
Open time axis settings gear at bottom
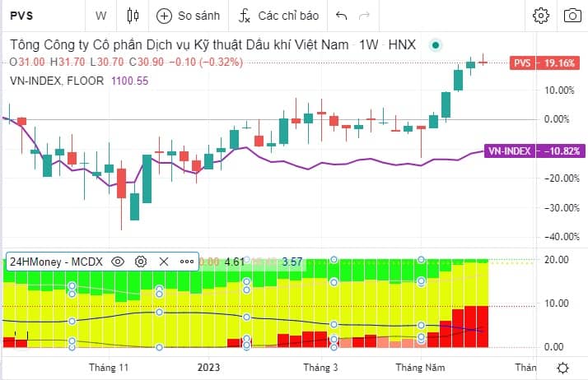(x=562, y=368)
